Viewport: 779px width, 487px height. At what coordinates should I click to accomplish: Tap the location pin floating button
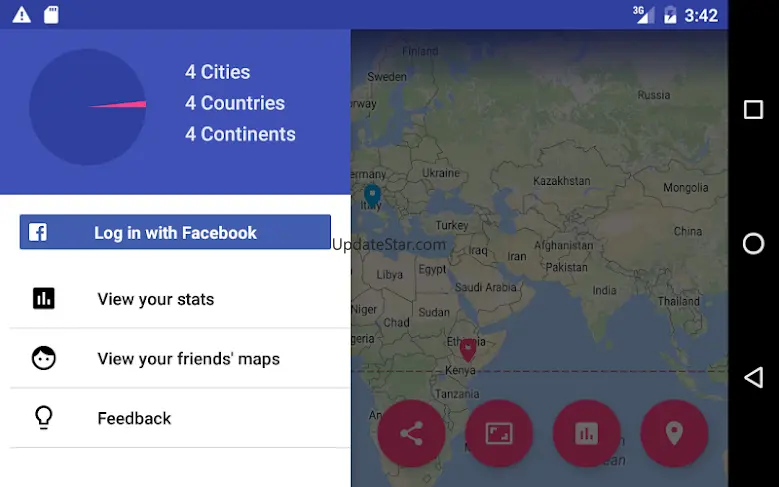(674, 433)
